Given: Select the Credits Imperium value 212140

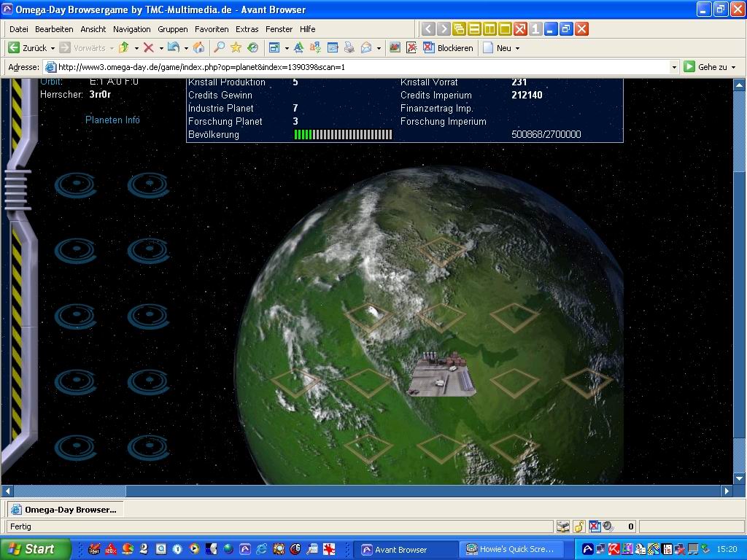Looking at the screenshot, I should pos(527,95).
